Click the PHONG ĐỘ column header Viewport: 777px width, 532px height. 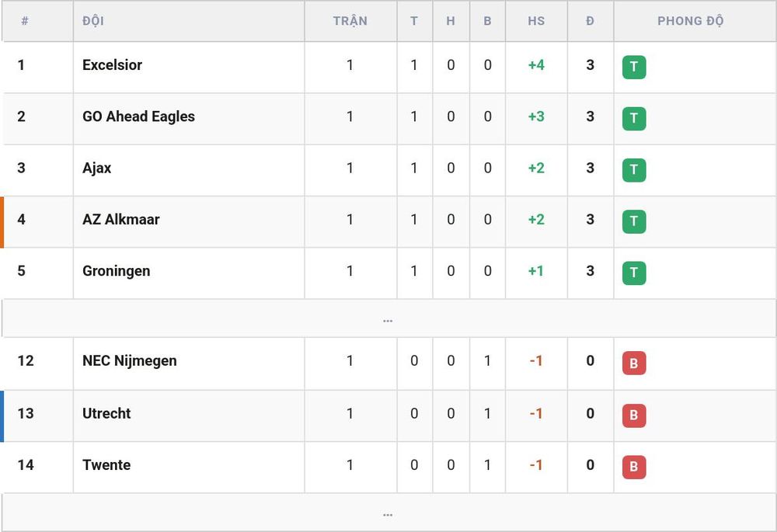690,21
